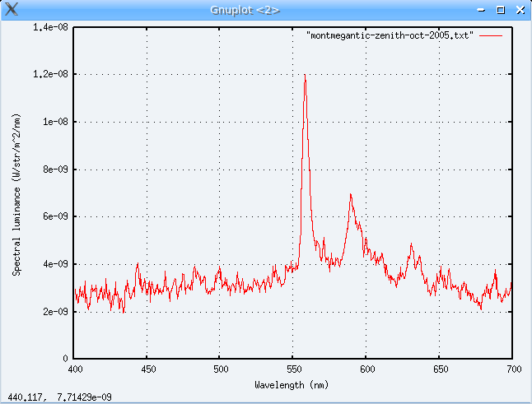Click the second peak near 590 nm
The image size is (532, 404).
tap(351, 197)
